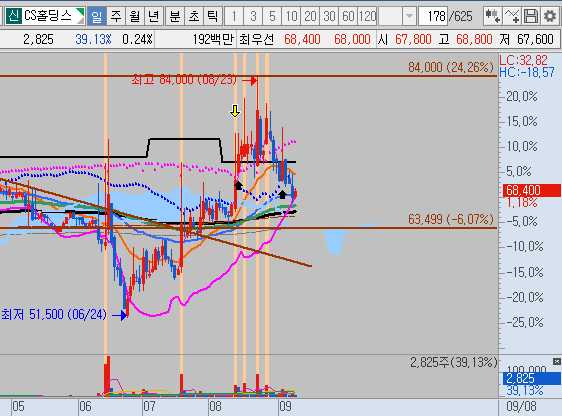Select the 년 yearly period button

pos(154,16)
